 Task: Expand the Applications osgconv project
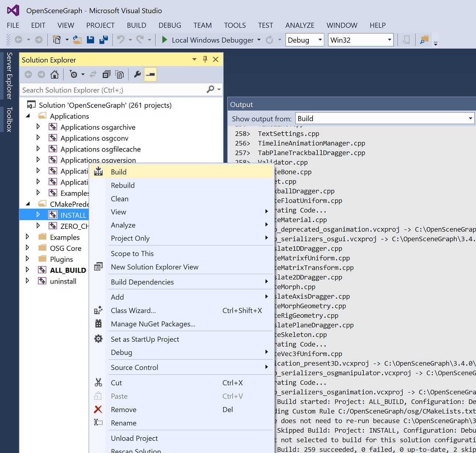38,138
